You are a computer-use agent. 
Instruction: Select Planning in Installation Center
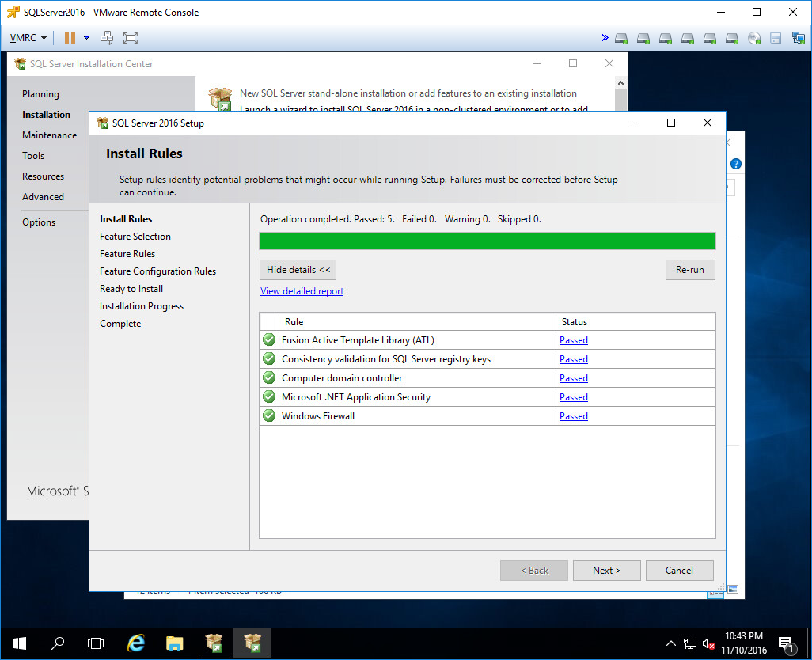point(40,94)
